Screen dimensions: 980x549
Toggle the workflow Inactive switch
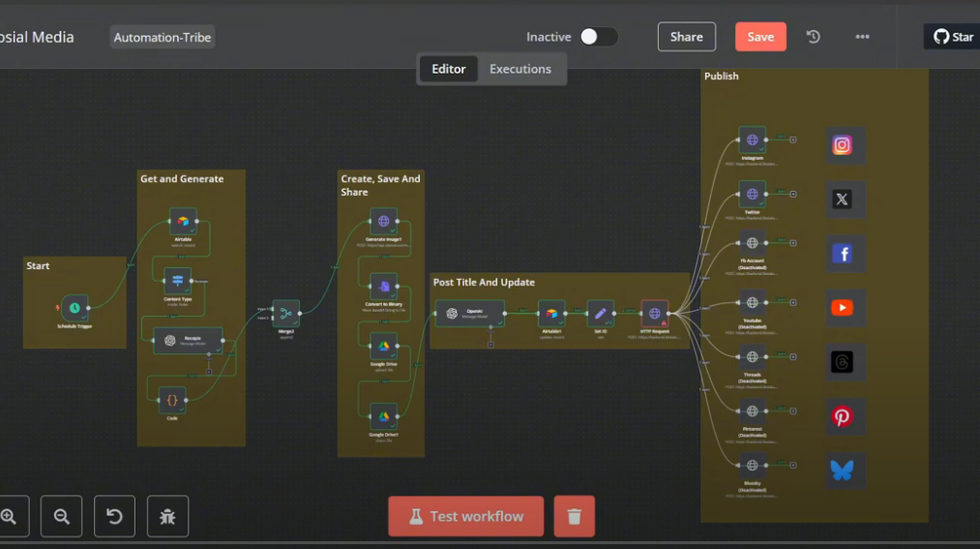click(x=598, y=37)
